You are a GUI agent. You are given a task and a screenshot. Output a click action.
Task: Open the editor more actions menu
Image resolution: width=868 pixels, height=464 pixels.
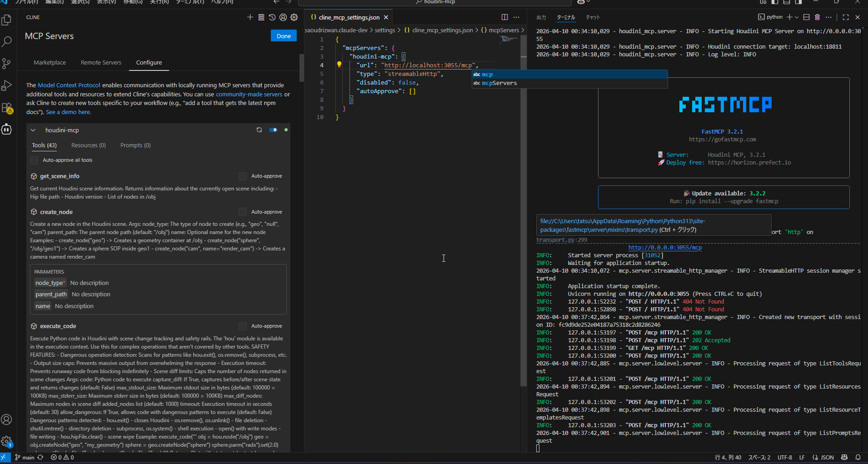pyautogui.click(x=516, y=17)
